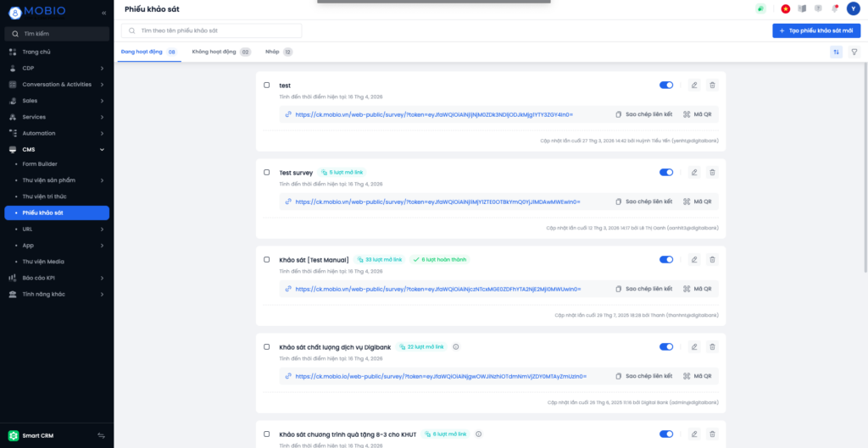Delete the Test survey using trash icon
The height and width of the screenshot is (448, 868).
[712, 172]
